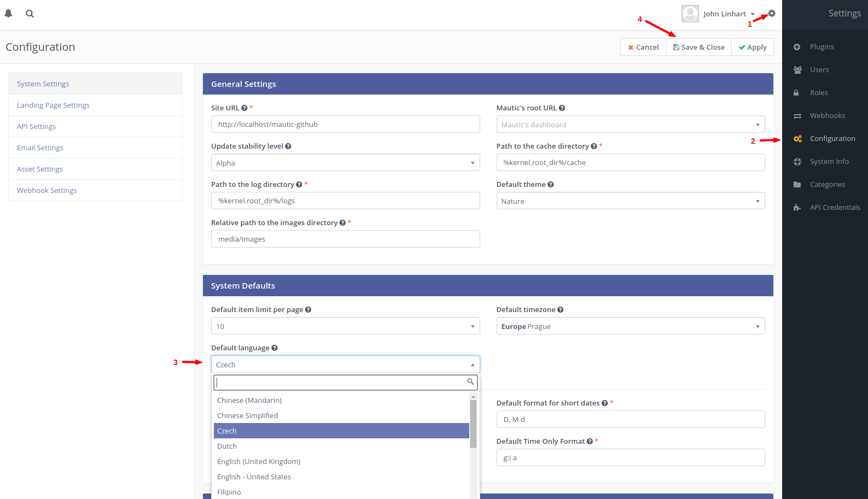Select English - United States option
Screen dimensions: 868x499
pos(341,477)
